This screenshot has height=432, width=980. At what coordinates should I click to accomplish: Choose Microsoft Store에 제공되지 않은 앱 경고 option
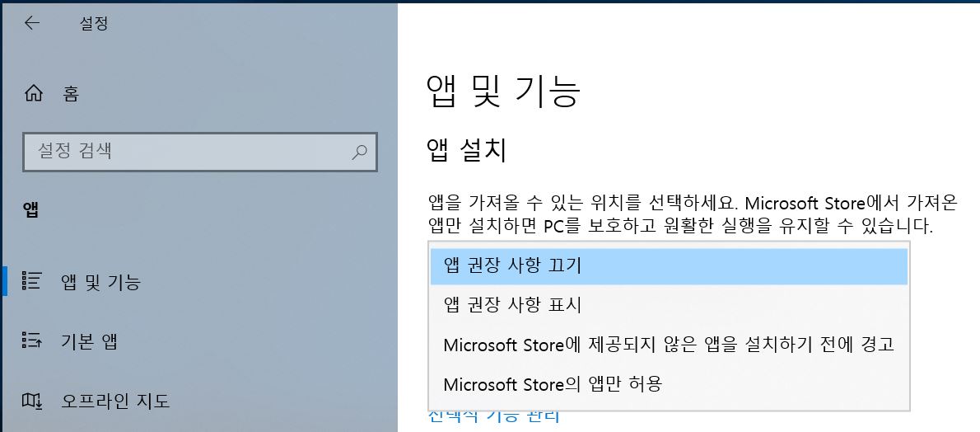point(669,345)
